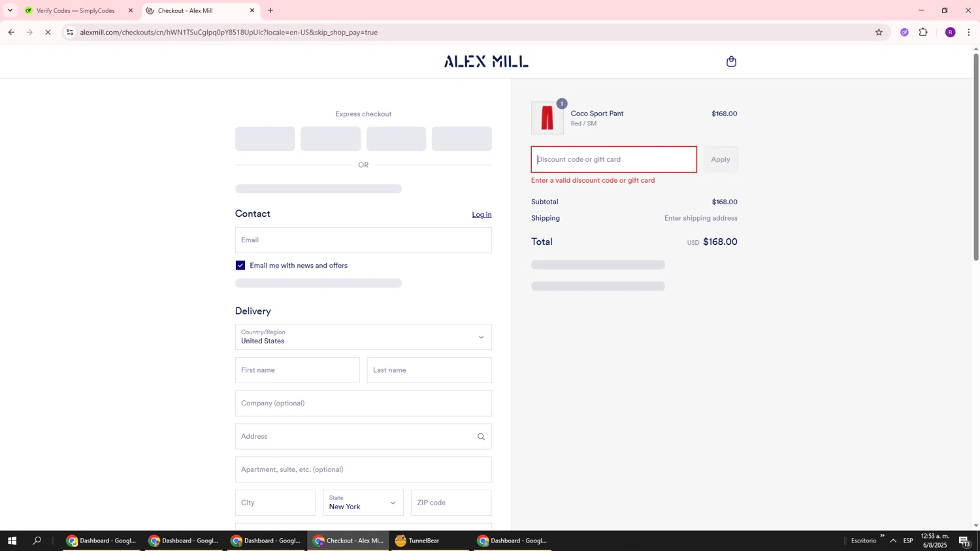Stop loading the page
This screenshot has width=980, height=551.
[48, 32]
